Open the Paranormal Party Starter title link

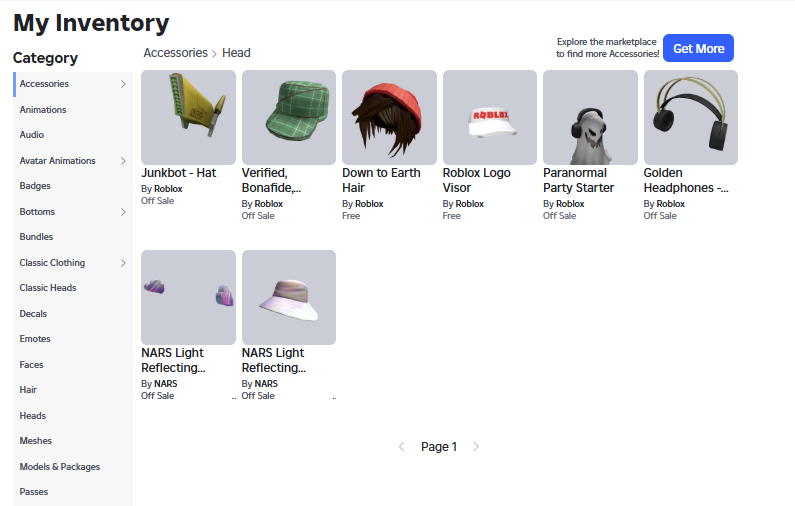[579, 180]
